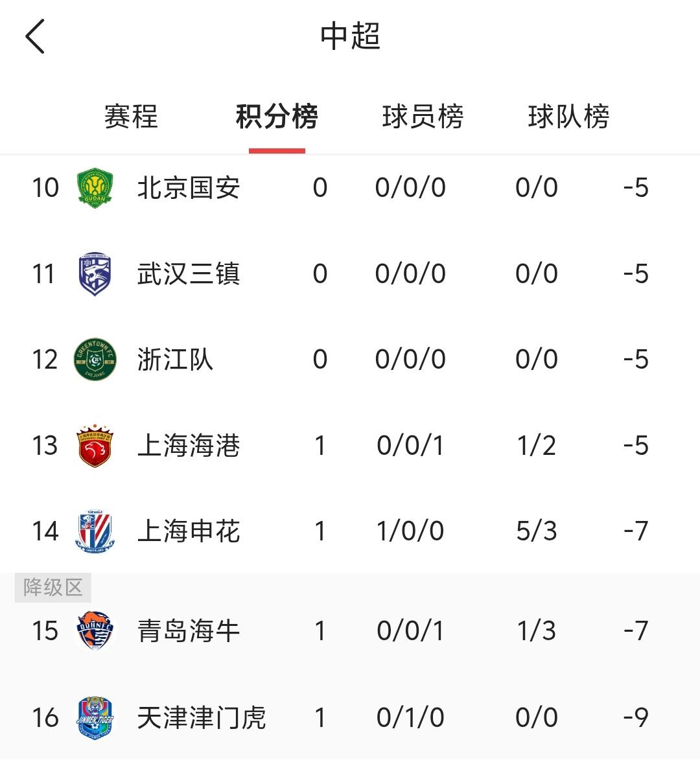700x762 pixels.
Task: Open team name 北京国安
Action: click(189, 188)
